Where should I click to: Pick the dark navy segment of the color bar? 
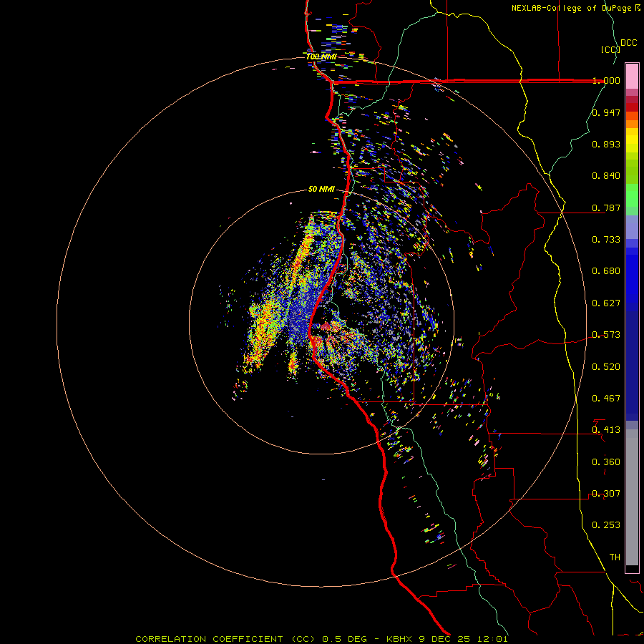[632, 366]
